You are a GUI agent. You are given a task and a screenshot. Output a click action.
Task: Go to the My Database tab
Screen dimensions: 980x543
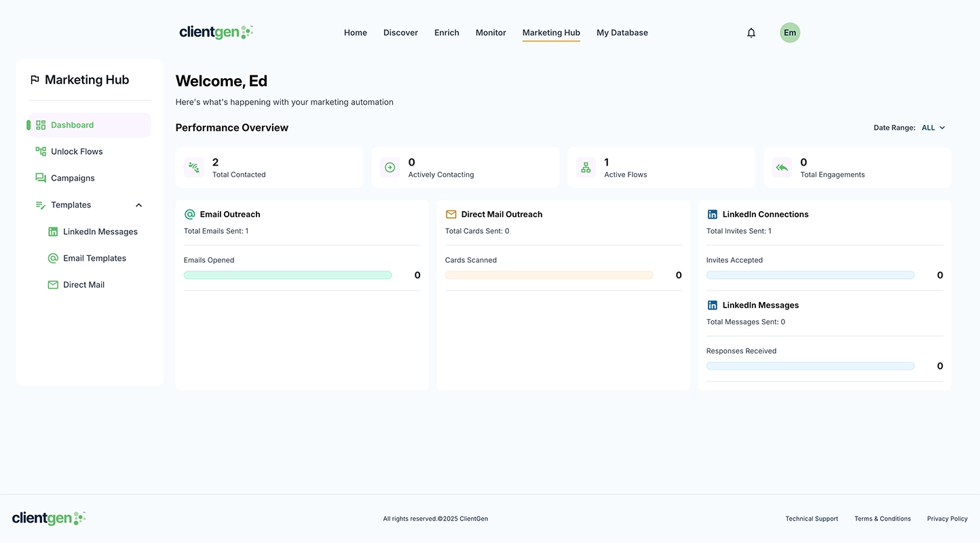coord(622,33)
